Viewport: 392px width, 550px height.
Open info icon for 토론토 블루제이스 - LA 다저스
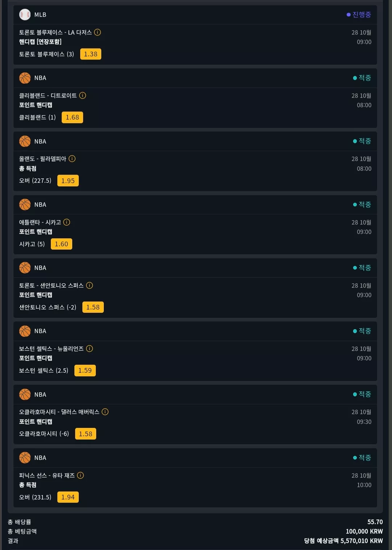[x=98, y=32]
